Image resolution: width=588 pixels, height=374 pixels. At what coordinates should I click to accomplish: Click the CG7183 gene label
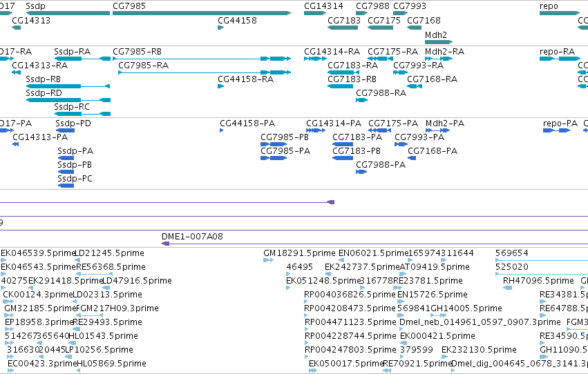(x=344, y=20)
